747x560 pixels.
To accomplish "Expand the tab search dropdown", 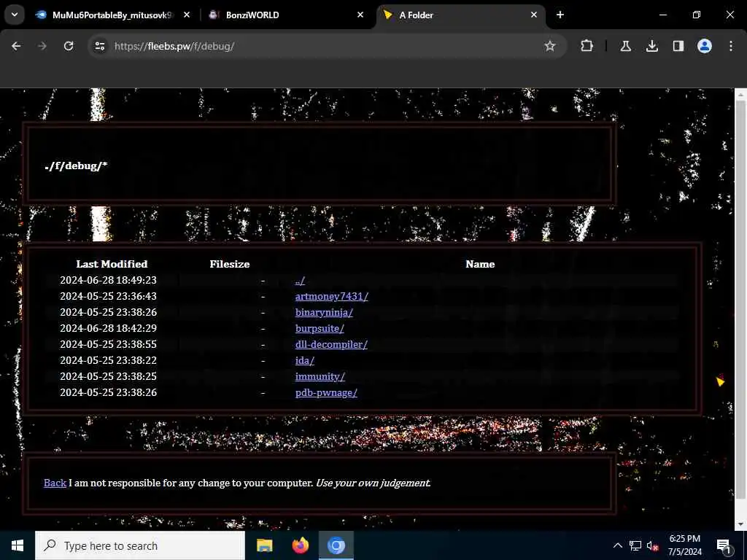I will (15, 15).
